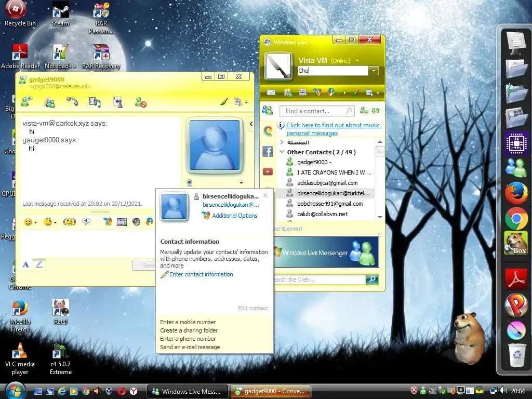Open Firefox from the right dock
This screenshot has width=532, height=399.
(516, 193)
